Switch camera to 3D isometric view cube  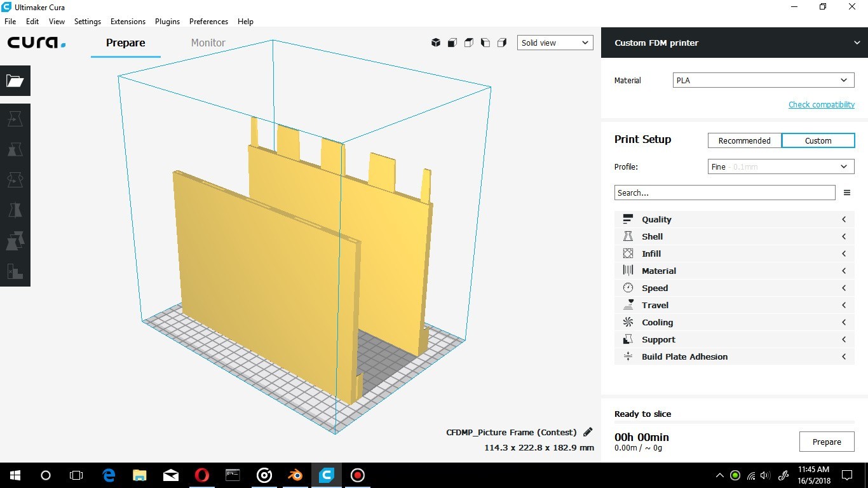point(436,43)
